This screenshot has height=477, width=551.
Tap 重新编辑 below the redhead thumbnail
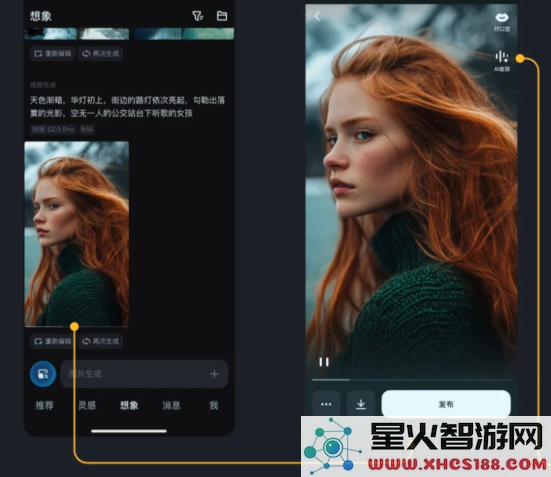(52, 341)
